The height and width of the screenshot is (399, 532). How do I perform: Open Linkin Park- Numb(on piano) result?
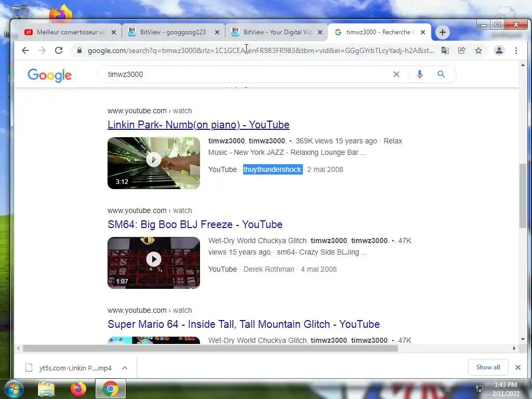[x=198, y=125]
